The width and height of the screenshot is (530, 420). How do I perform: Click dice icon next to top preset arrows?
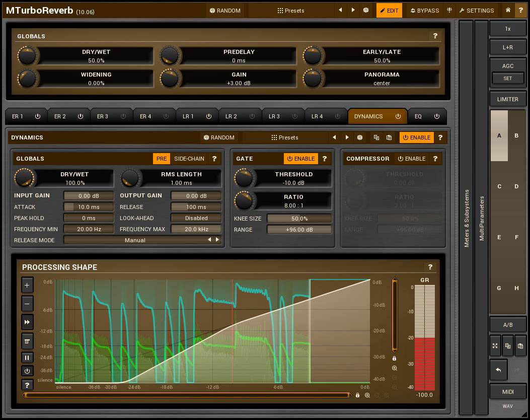click(366, 10)
